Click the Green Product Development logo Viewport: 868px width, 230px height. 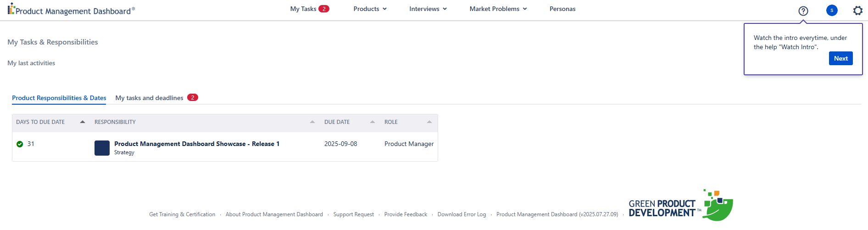[x=680, y=206]
